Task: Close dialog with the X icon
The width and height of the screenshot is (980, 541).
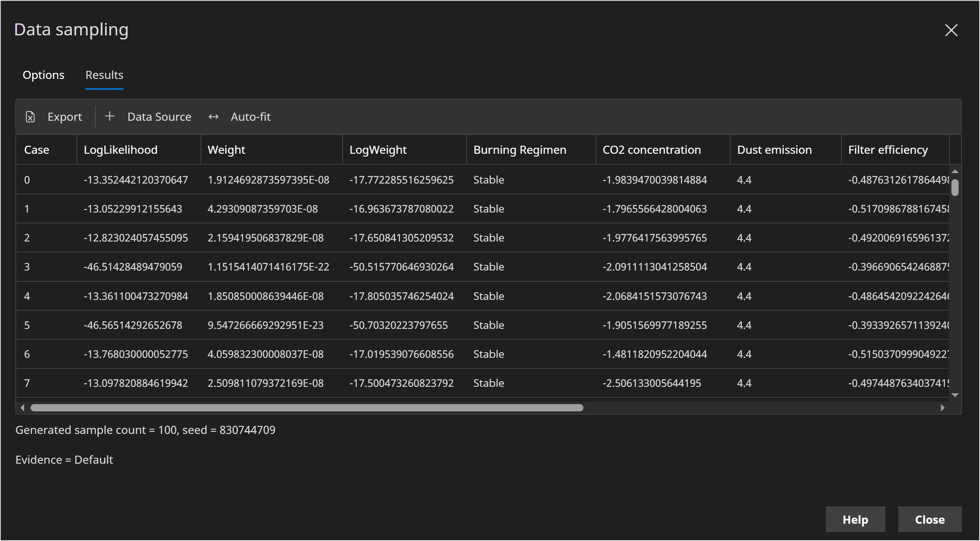Action: 951,30
